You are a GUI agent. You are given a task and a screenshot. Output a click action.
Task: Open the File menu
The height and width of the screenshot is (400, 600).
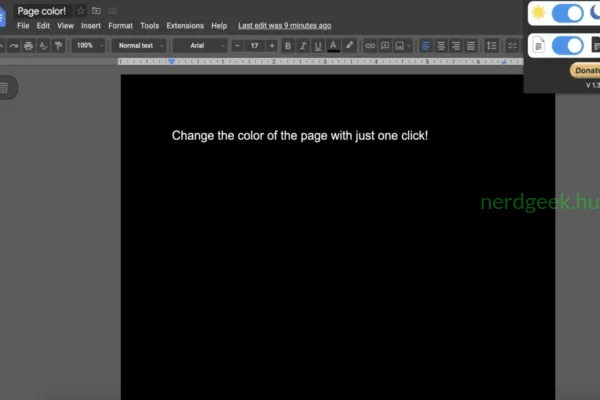pos(23,26)
